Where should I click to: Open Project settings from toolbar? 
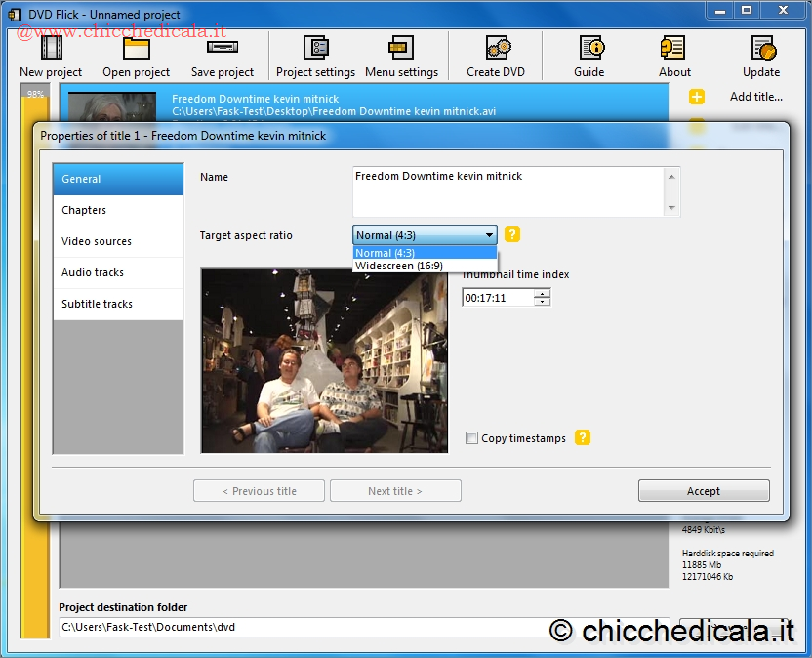pyautogui.click(x=315, y=49)
